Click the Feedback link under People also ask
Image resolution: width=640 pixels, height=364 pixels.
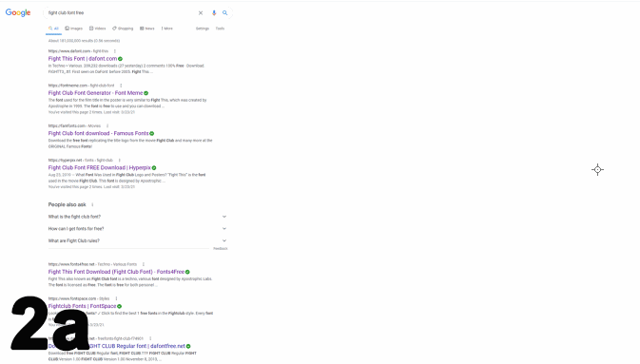click(221, 248)
